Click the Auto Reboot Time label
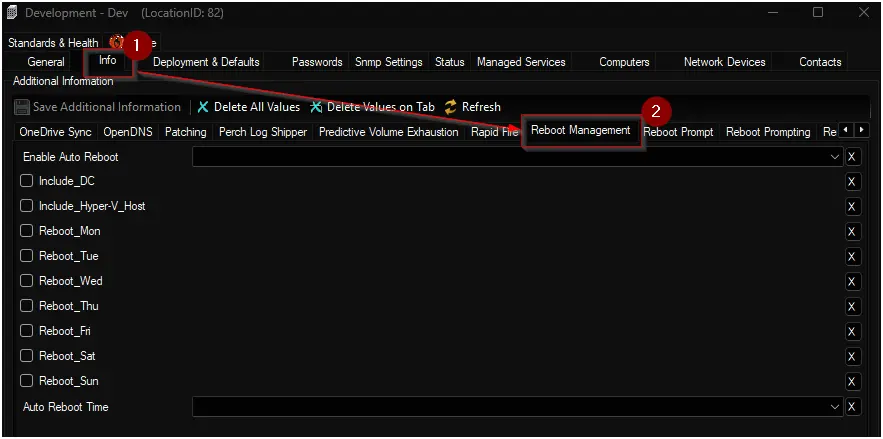The image size is (883, 439). 65,407
